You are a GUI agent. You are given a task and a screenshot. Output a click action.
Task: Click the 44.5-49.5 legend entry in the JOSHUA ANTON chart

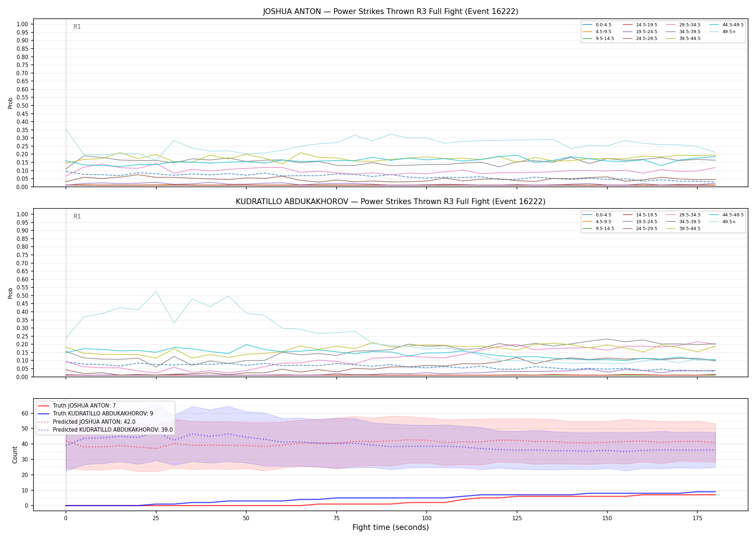[726, 25]
